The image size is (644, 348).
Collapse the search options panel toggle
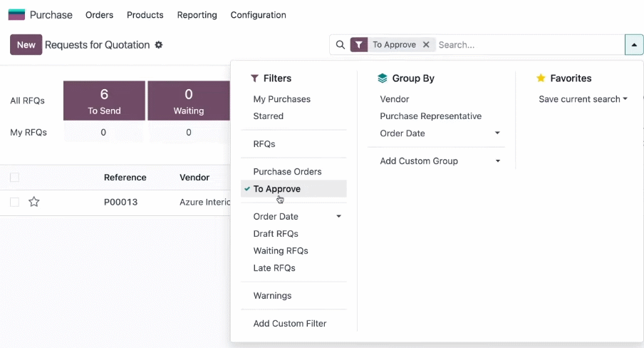coord(634,45)
